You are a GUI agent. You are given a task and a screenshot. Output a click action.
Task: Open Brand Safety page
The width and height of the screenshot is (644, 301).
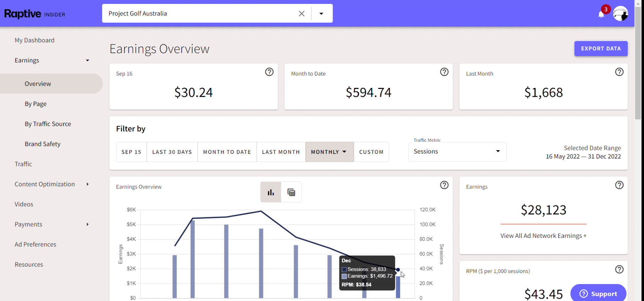tap(43, 144)
